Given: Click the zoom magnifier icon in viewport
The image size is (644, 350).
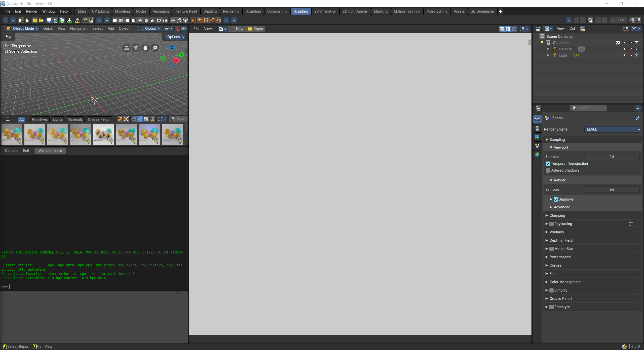Looking at the screenshot, I should coord(155,48).
